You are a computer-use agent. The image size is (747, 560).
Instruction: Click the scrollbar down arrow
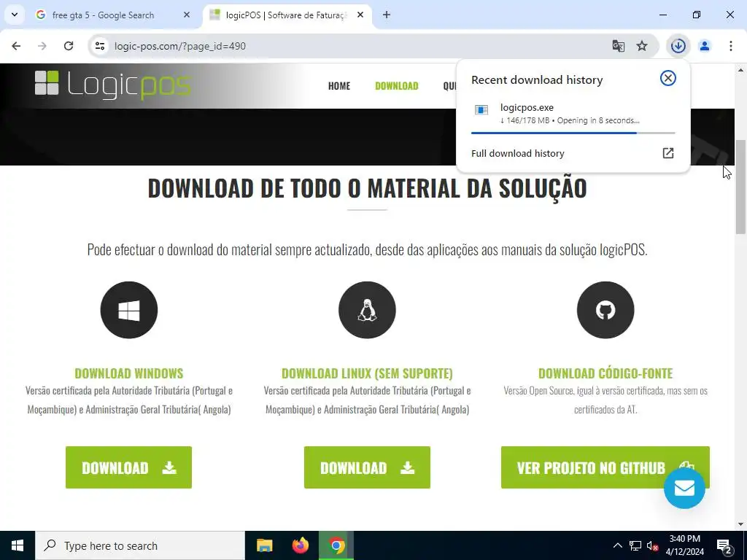740,524
